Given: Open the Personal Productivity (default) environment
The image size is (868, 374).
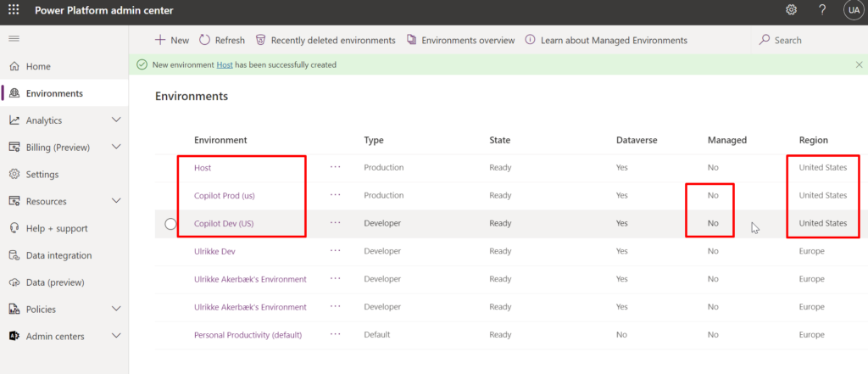Looking at the screenshot, I should point(248,335).
